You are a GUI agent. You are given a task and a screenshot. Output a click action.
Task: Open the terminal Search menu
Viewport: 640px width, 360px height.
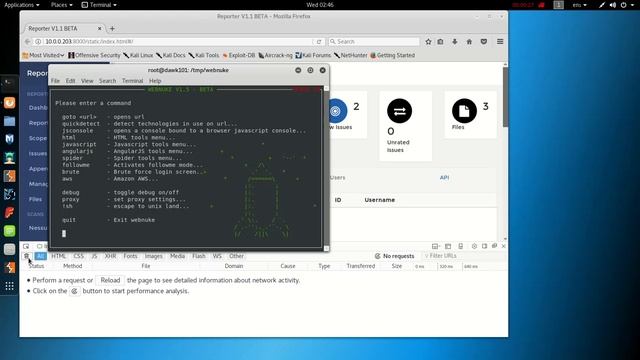pyautogui.click(x=107, y=81)
